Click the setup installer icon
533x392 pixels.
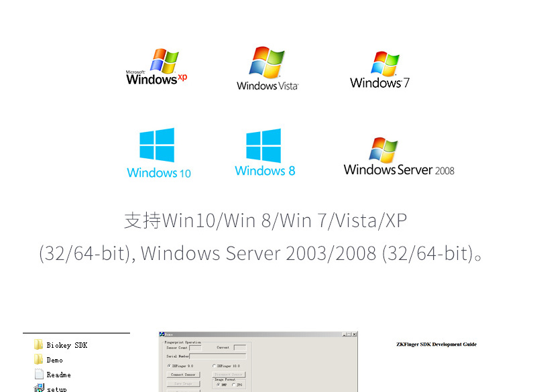pyautogui.click(x=39, y=388)
